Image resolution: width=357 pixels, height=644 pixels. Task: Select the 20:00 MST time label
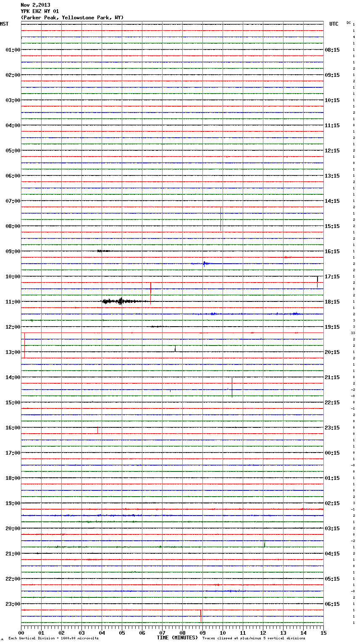point(13,529)
